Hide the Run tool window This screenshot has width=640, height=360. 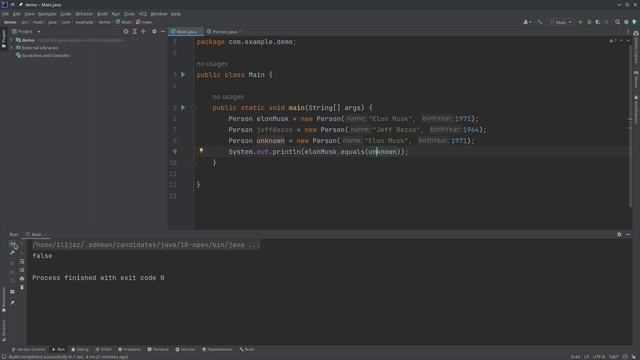click(628, 234)
